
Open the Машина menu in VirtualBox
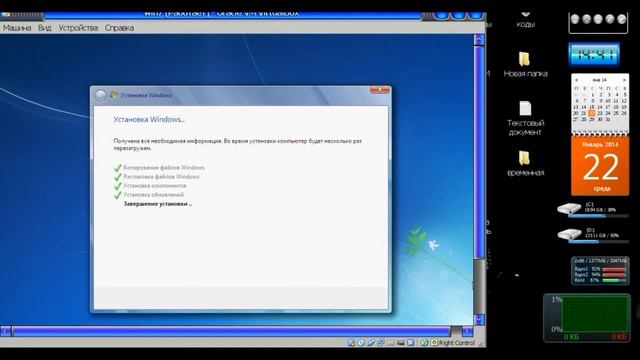coord(17,28)
